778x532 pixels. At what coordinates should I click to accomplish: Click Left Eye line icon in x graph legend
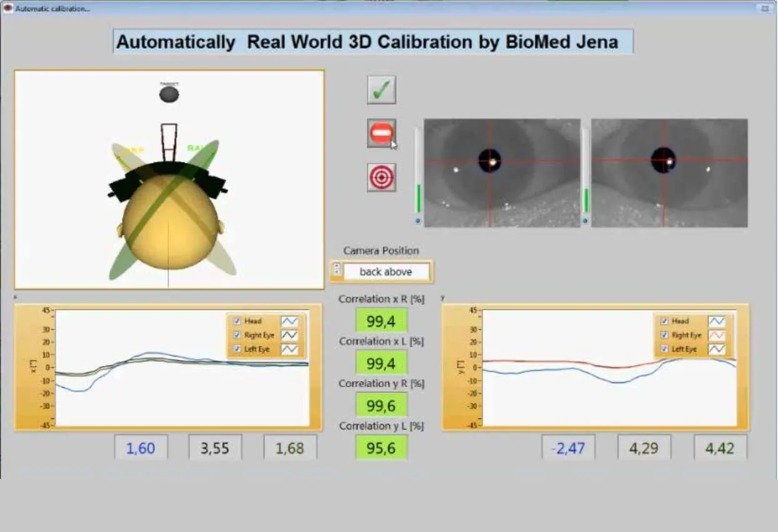point(289,349)
